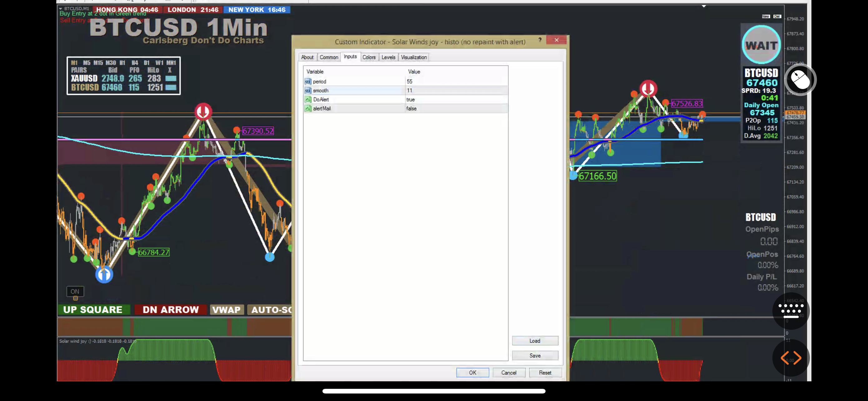Click the Load button
Viewport: 868px width, 401px height.
tap(535, 341)
